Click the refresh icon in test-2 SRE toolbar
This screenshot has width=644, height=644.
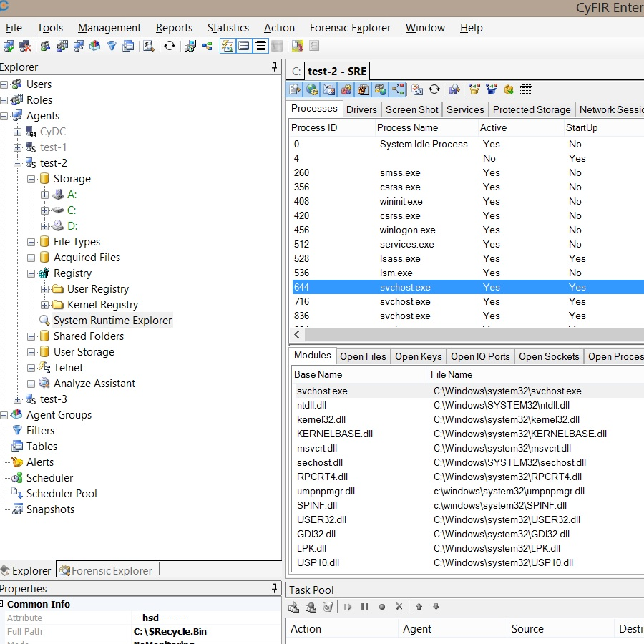coord(434,89)
